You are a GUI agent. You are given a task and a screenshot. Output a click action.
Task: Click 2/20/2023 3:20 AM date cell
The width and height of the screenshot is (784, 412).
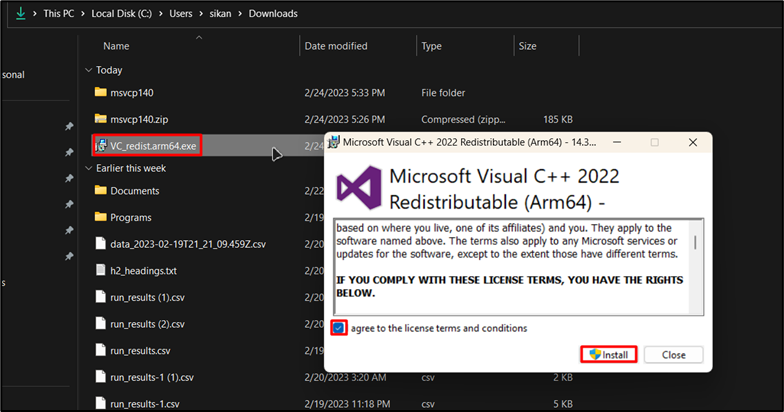345,377
